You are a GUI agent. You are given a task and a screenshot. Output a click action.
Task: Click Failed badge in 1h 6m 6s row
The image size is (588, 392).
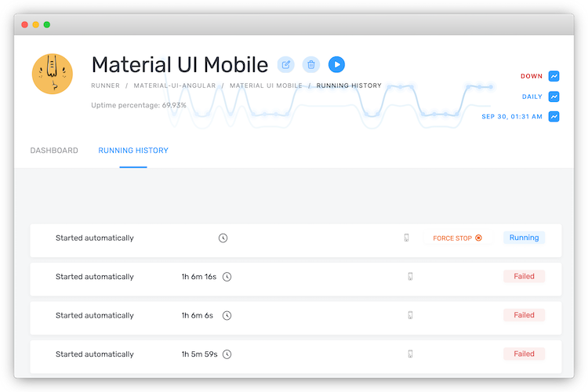point(524,315)
